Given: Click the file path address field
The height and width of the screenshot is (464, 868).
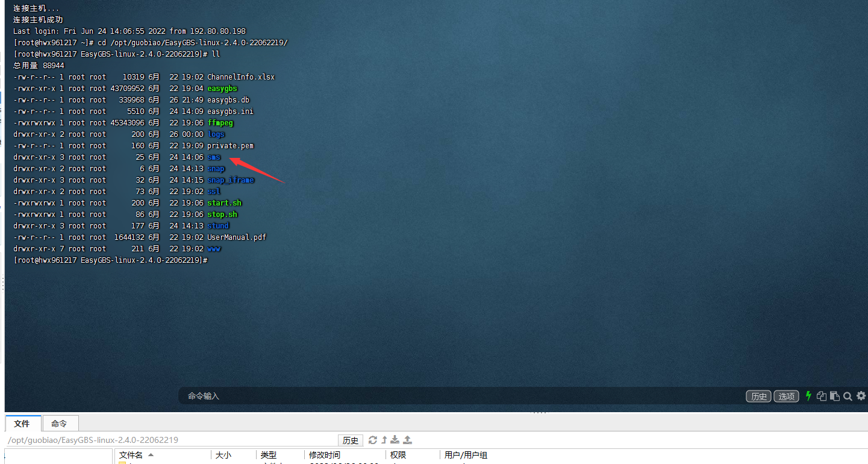Looking at the screenshot, I should (x=170, y=440).
